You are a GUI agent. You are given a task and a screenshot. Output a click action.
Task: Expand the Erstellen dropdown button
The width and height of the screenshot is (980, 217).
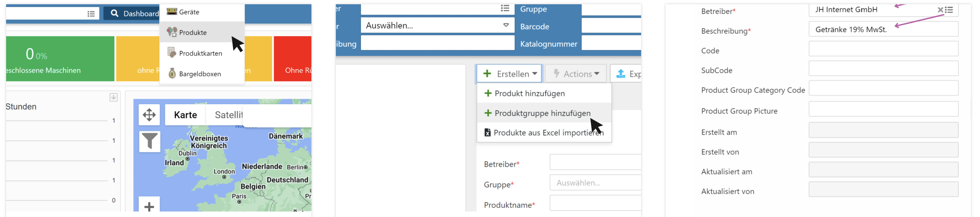[510, 74]
